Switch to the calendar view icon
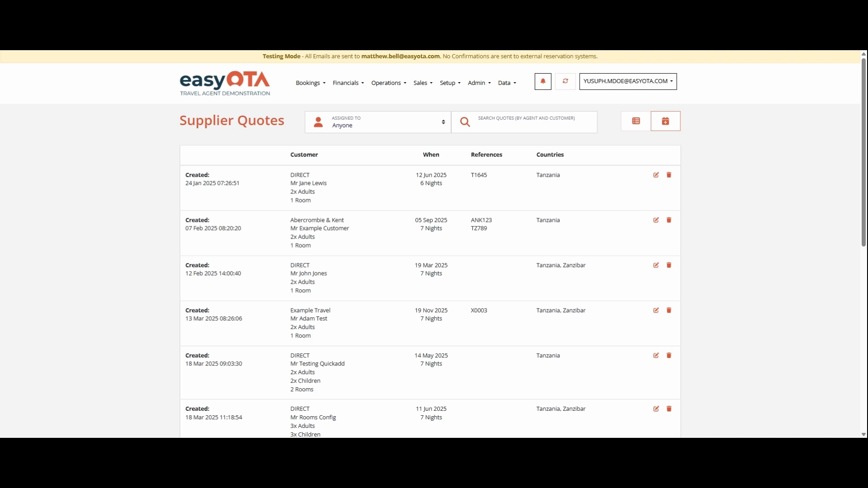The height and width of the screenshot is (488, 868). click(x=665, y=121)
